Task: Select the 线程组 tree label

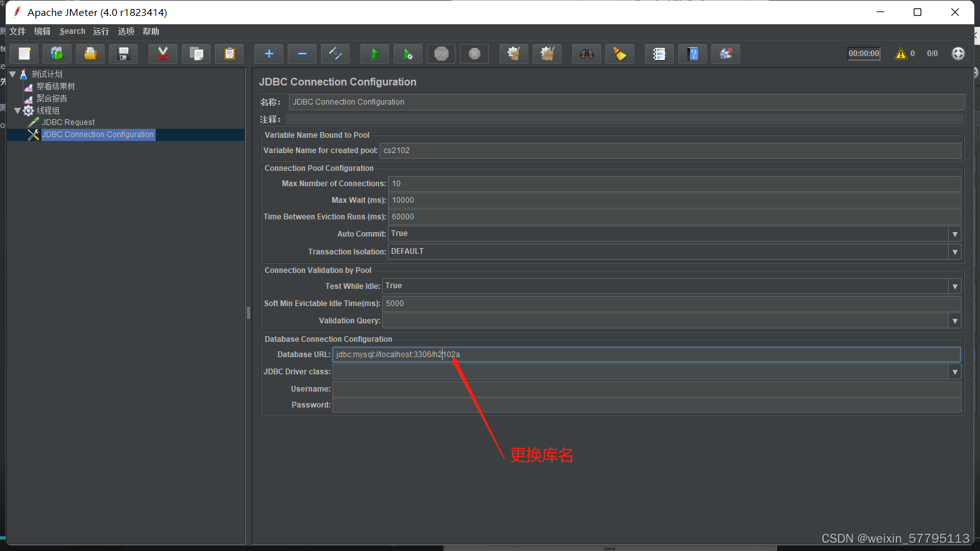Action: (x=48, y=110)
